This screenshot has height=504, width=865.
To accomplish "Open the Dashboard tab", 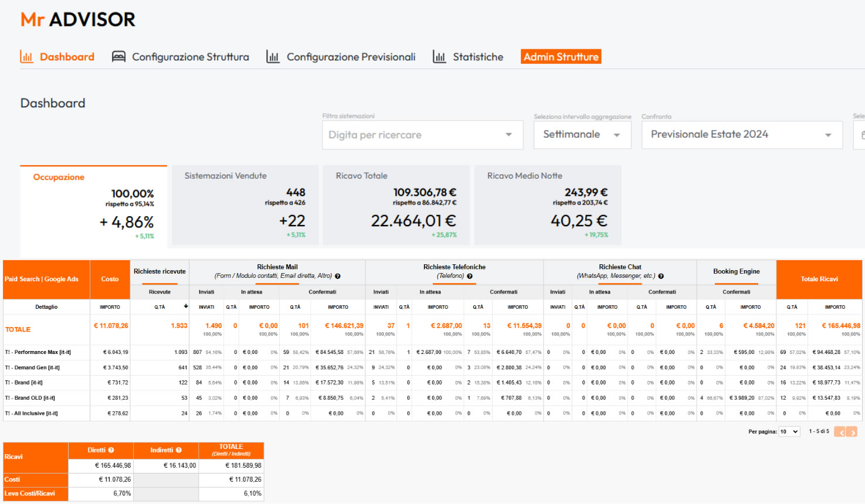I will [57, 57].
